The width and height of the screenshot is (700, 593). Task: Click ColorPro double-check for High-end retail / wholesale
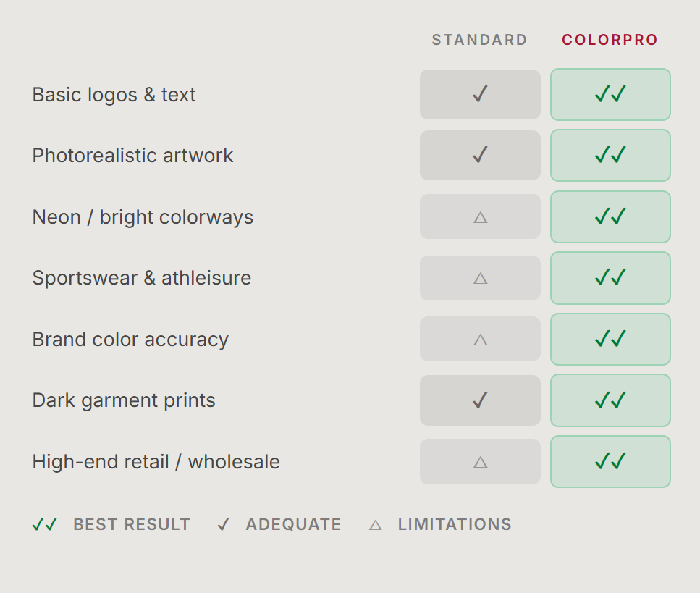(610, 461)
